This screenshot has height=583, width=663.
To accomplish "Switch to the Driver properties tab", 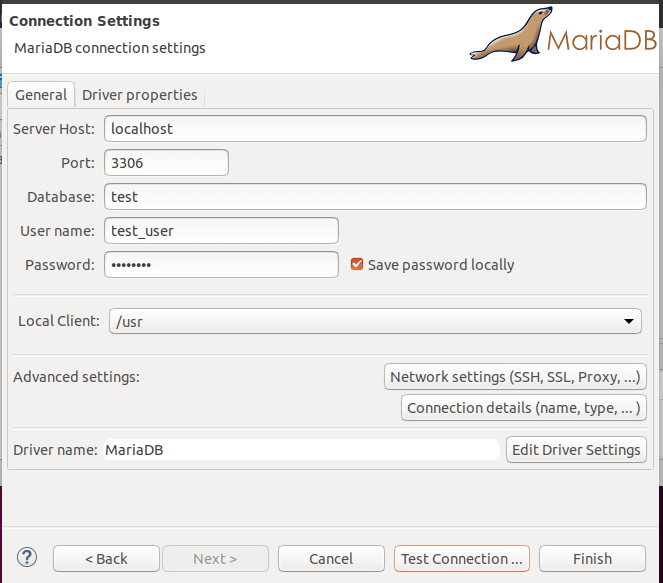I will [140, 95].
